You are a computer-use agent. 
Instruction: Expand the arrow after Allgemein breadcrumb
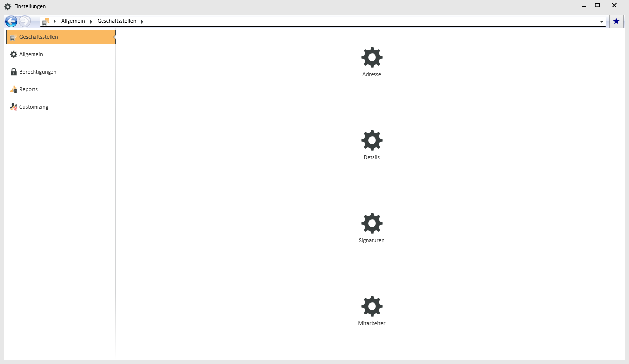tap(91, 22)
